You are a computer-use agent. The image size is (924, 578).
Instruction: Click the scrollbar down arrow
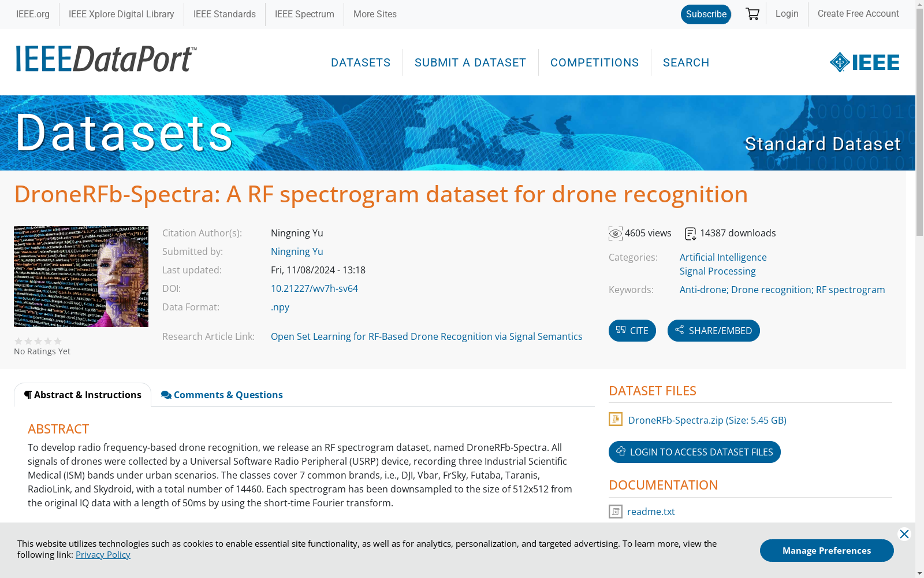click(x=919, y=573)
